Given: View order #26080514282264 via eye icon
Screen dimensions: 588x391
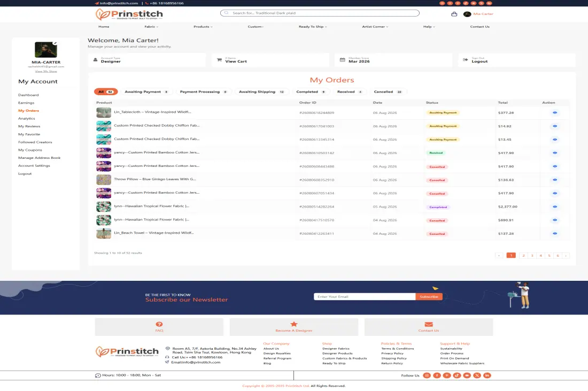Looking at the screenshot, I should click(555, 207).
